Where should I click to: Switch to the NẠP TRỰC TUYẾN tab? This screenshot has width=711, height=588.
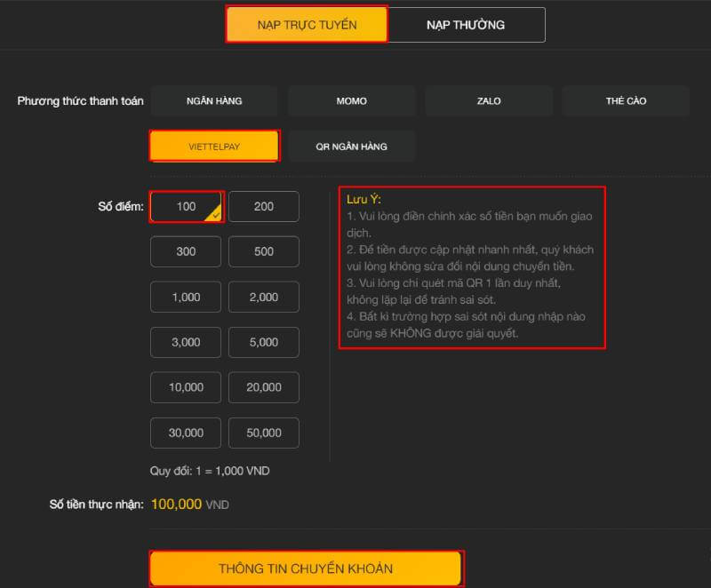point(307,25)
